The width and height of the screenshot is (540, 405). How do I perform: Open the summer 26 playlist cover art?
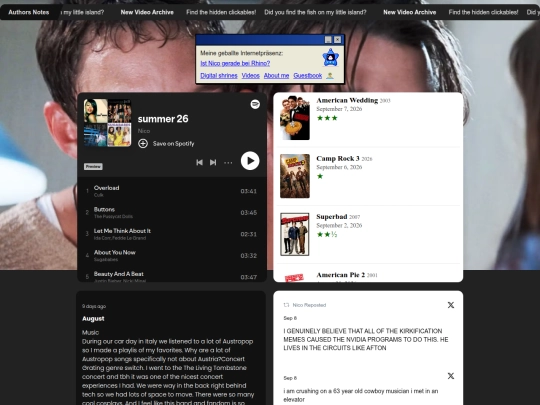[x=107, y=123]
